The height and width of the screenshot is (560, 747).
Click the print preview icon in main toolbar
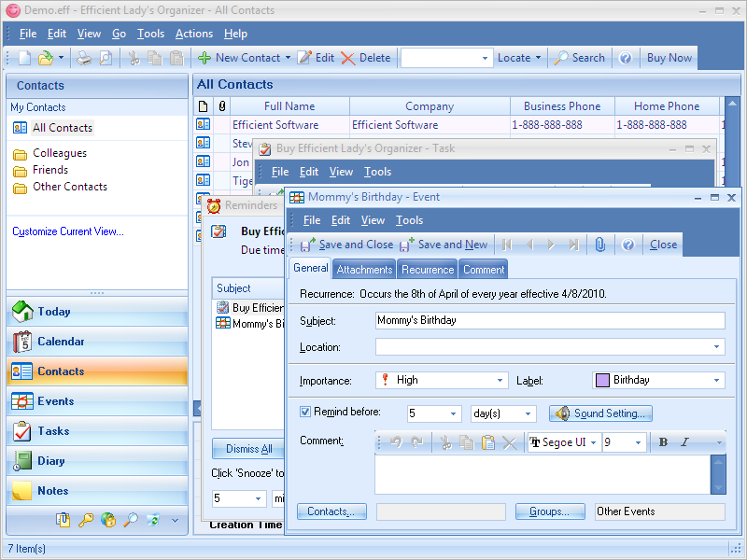[106, 58]
